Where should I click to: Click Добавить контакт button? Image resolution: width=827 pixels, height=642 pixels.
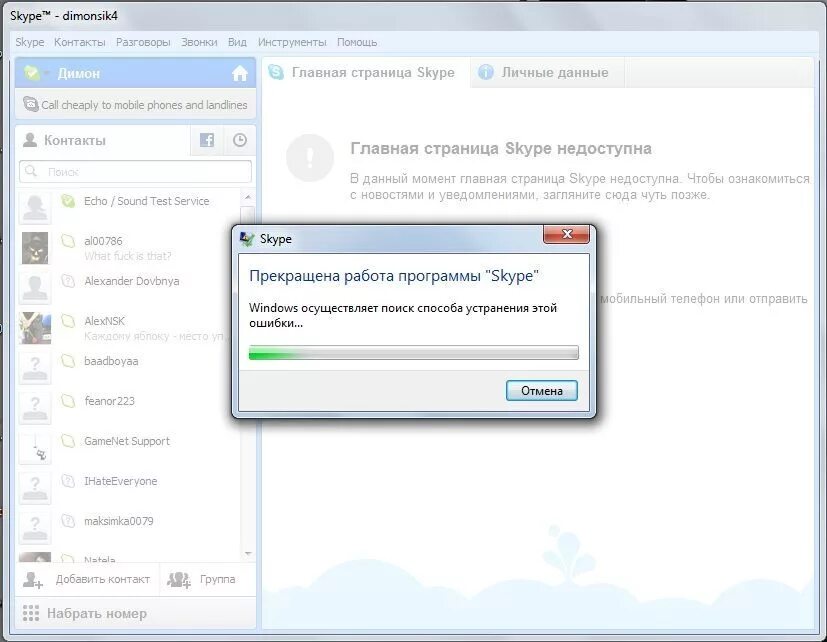[87, 580]
